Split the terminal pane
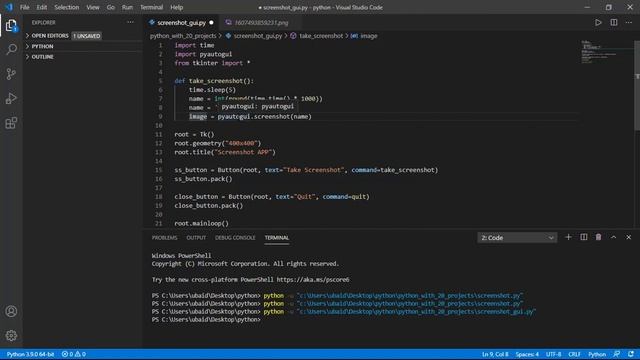640x360 pixels. [x=584, y=237]
